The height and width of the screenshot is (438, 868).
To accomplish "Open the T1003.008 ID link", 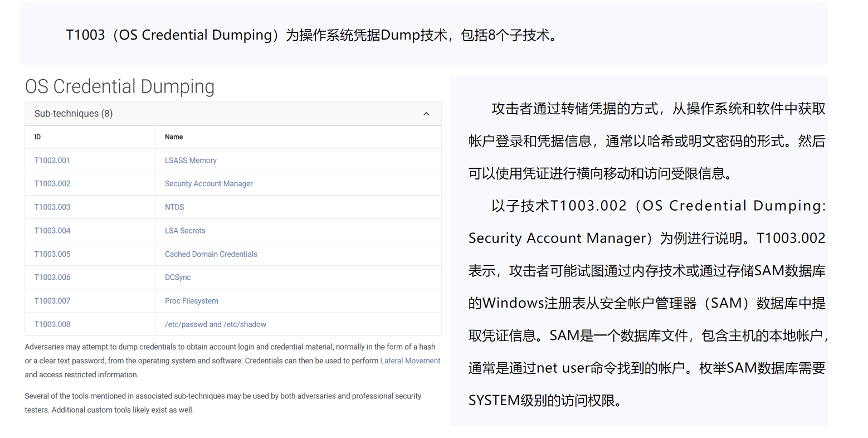I will (52, 324).
